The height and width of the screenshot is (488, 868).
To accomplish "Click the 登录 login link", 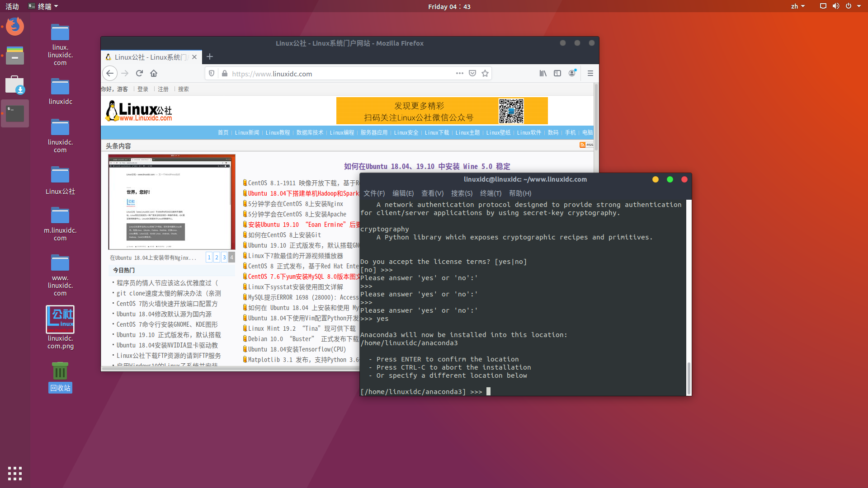I will point(142,89).
